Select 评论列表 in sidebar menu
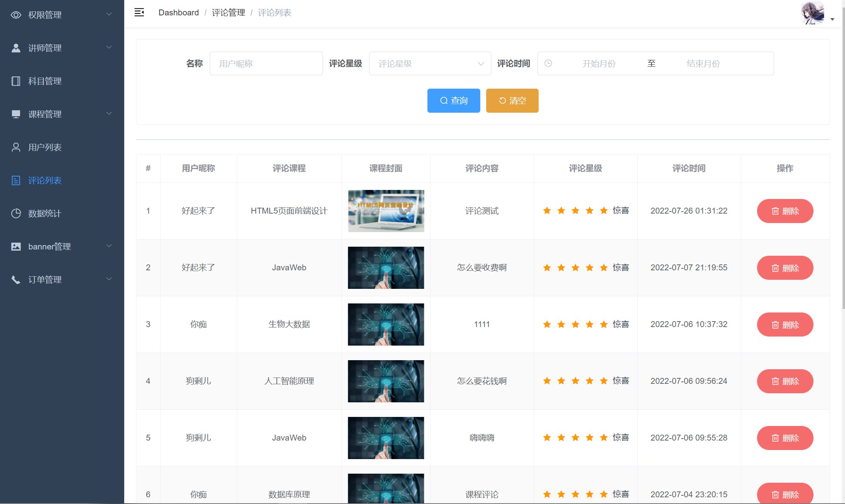 (x=45, y=180)
